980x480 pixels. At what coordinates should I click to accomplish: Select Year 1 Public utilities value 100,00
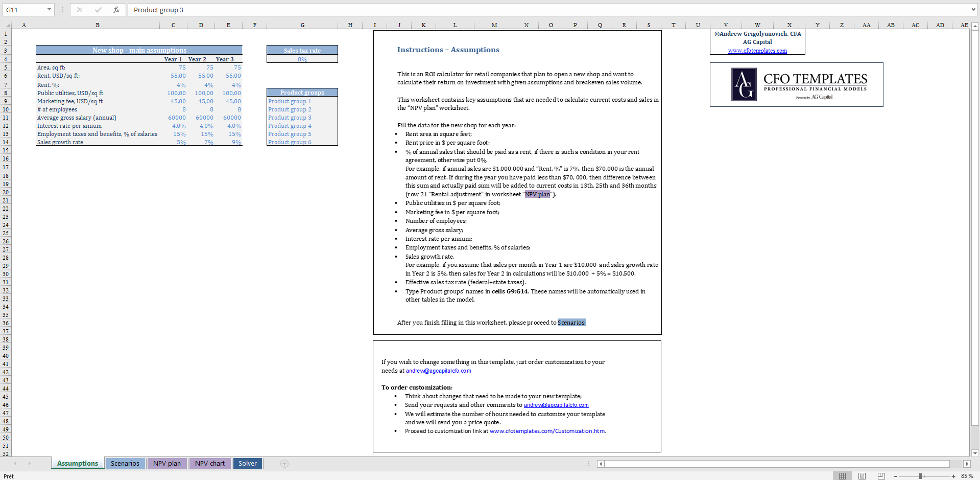173,93
